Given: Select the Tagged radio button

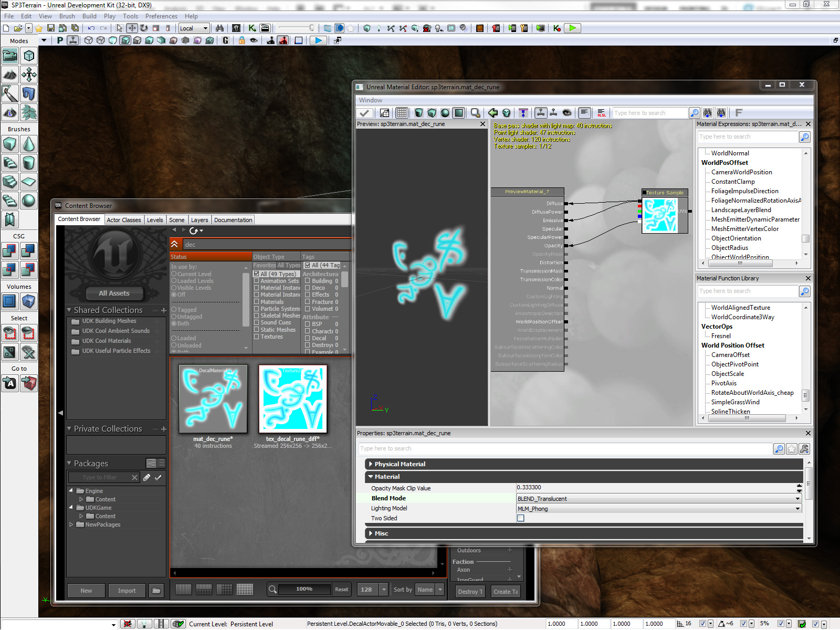Looking at the screenshot, I should tap(174, 310).
